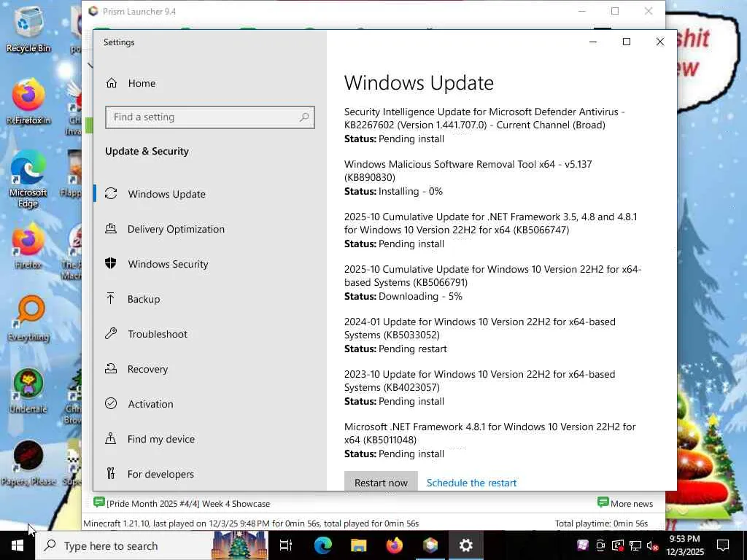Switch to Prism Launcher taskbar icon
This screenshot has width=747, height=560.
430,545
